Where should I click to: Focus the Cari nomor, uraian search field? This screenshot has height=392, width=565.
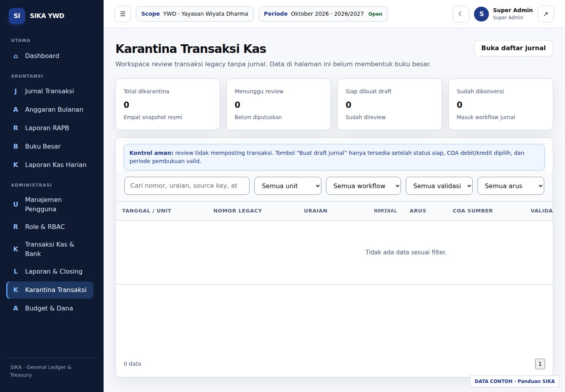187,186
